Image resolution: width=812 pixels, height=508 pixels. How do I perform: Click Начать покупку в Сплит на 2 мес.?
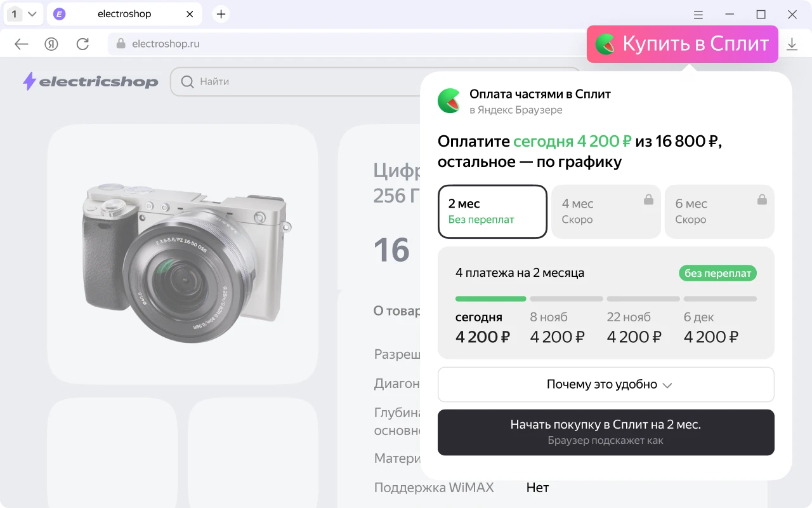(x=606, y=432)
